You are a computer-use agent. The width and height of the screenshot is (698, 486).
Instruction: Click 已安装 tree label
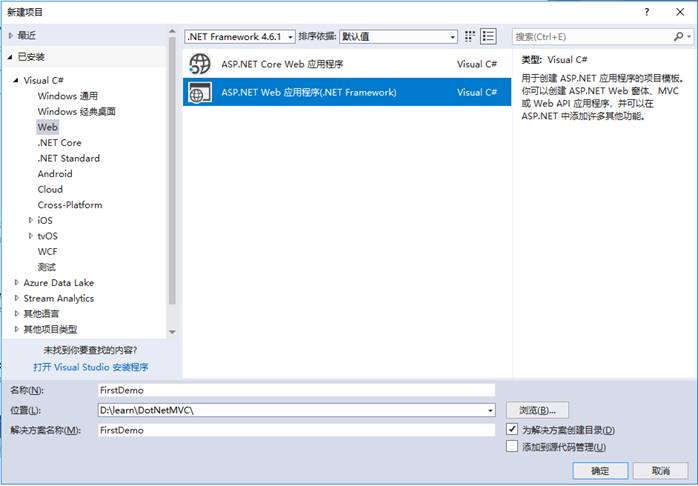tap(31, 57)
